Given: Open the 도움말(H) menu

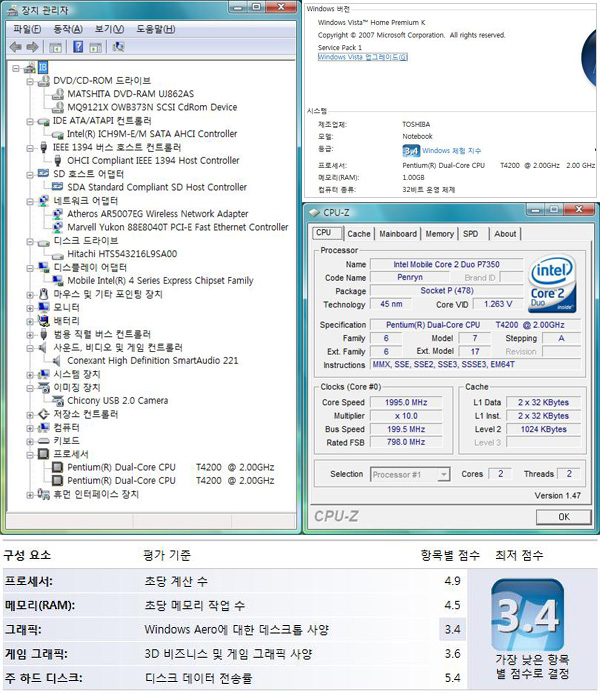Looking at the screenshot, I should click(x=155, y=29).
